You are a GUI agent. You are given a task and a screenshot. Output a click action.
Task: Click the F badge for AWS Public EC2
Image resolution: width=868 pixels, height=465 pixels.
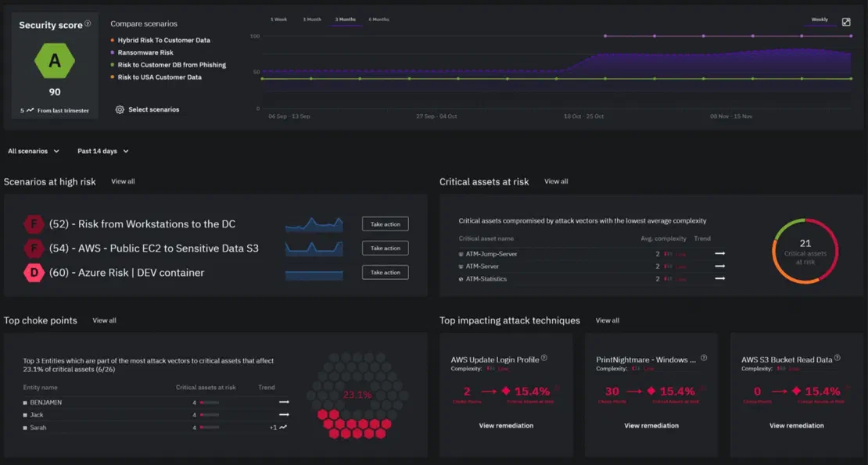coord(34,249)
